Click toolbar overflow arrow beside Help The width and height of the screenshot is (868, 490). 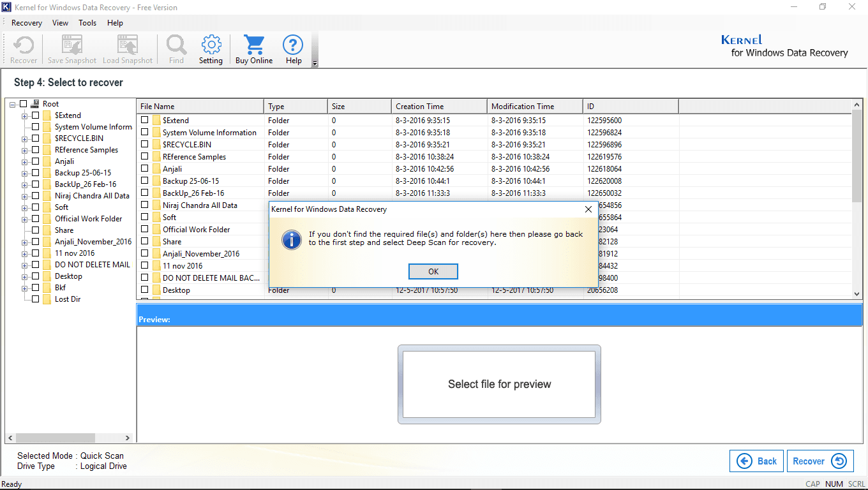[x=315, y=63]
